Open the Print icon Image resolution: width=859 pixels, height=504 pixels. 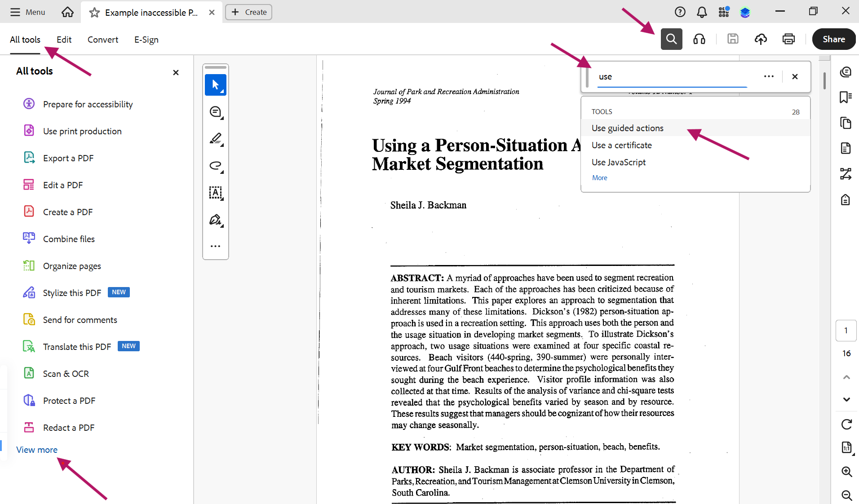pos(788,39)
